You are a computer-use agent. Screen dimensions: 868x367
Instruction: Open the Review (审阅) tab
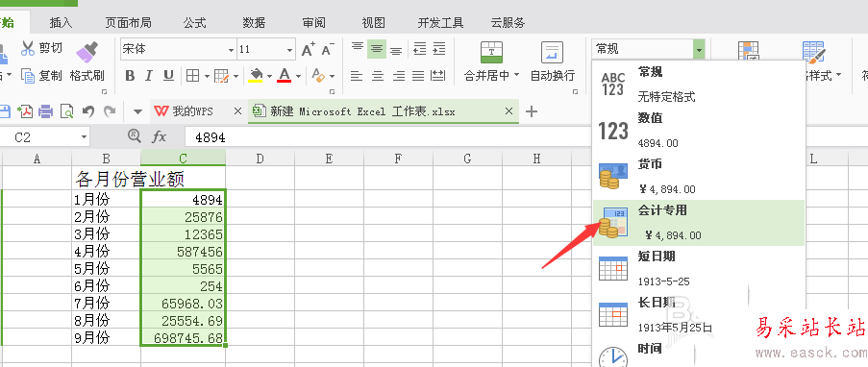tap(314, 23)
